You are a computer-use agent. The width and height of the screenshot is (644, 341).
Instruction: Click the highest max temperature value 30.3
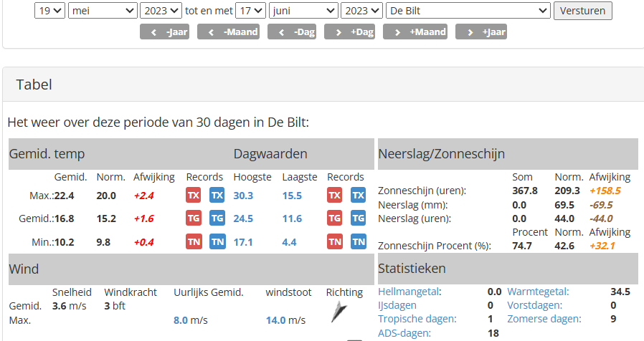click(x=243, y=196)
